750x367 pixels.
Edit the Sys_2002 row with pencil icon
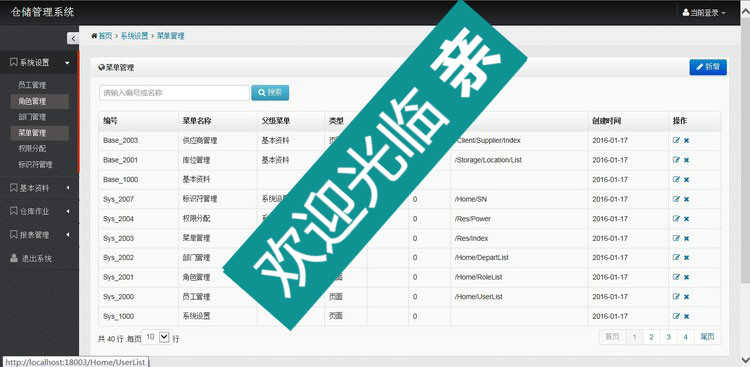coord(676,257)
